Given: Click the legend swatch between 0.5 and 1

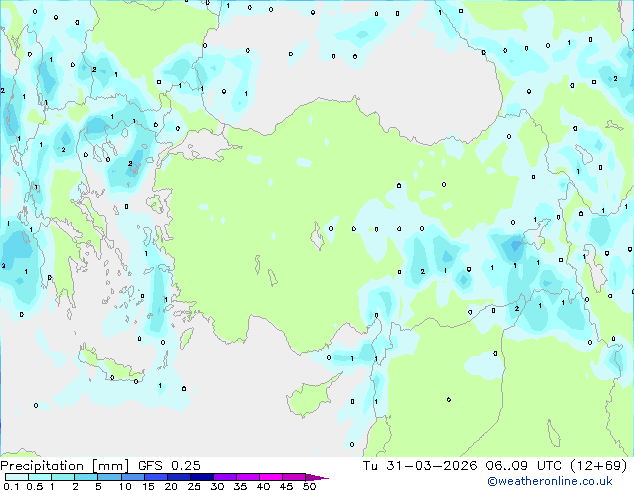Looking at the screenshot, I should click(x=40, y=477).
